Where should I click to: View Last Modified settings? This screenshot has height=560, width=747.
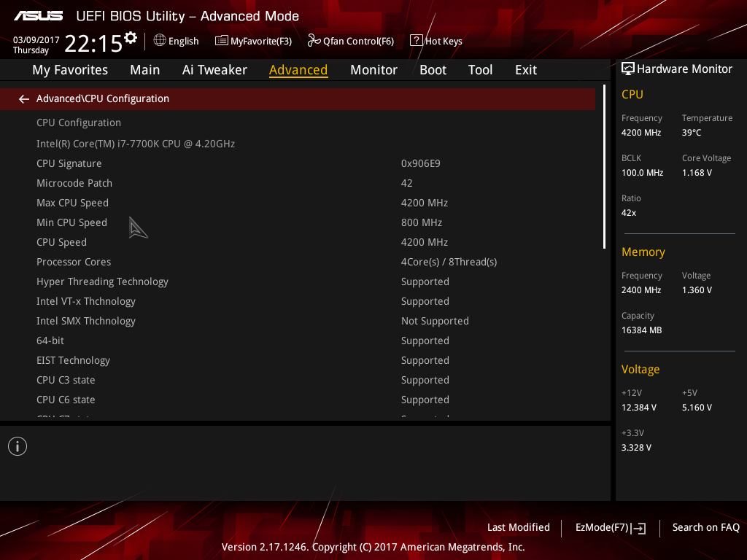point(519,528)
